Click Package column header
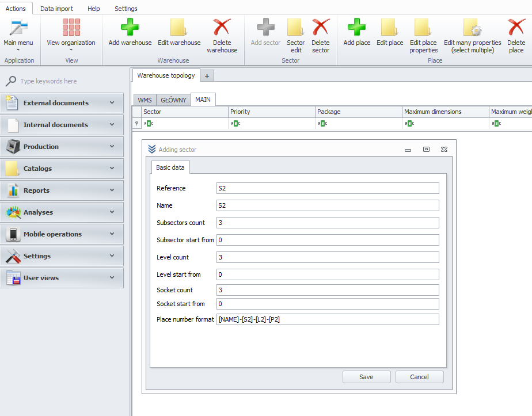The image size is (532, 416). tap(358, 112)
